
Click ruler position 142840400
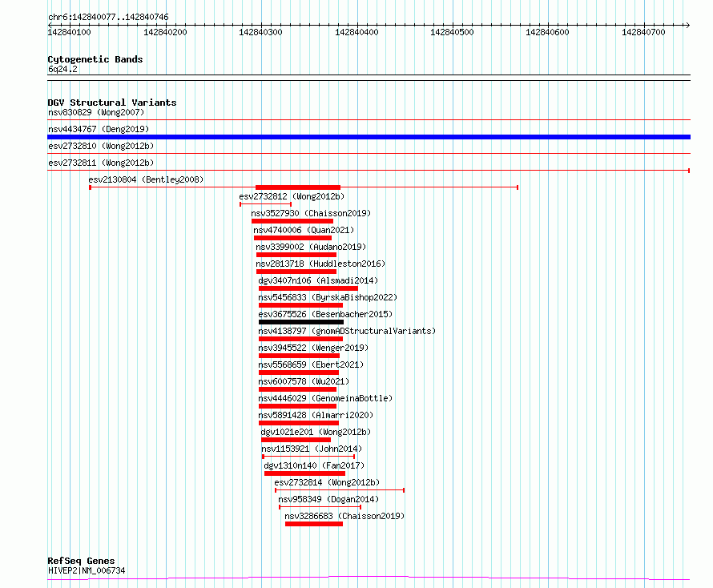[356, 32]
